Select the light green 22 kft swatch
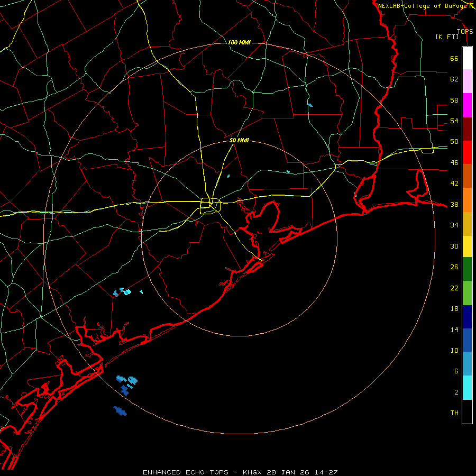 pos(467,293)
